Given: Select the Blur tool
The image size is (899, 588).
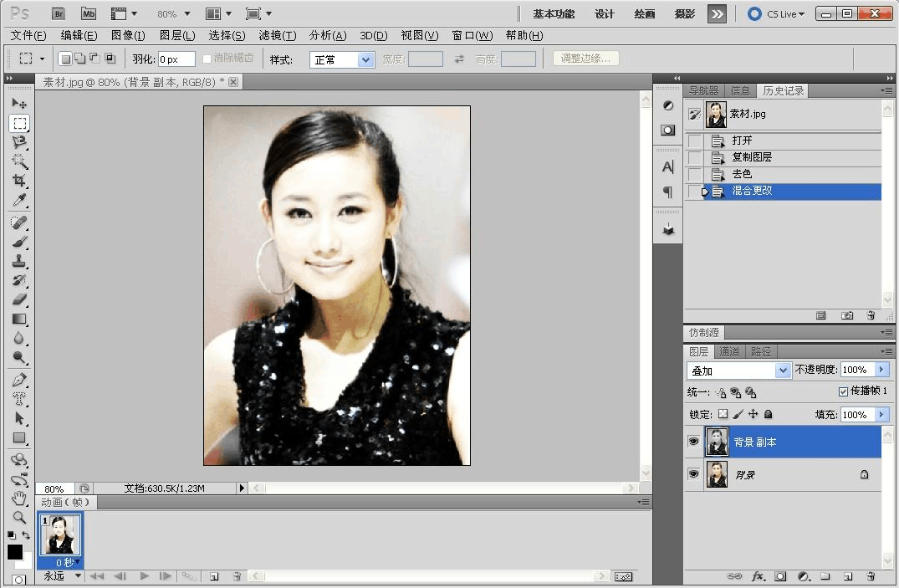Looking at the screenshot, I should tap(19, 338).
